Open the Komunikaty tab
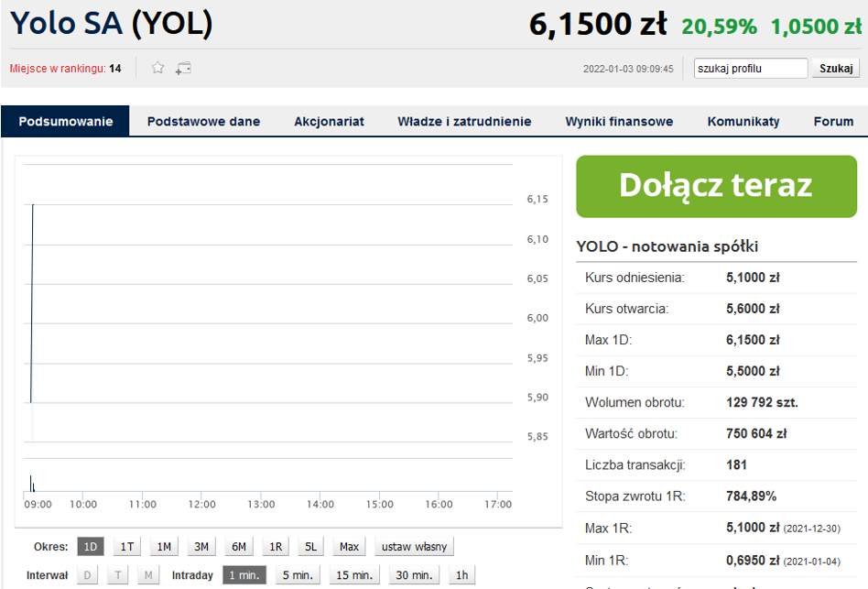 click(x=743, y=121)
